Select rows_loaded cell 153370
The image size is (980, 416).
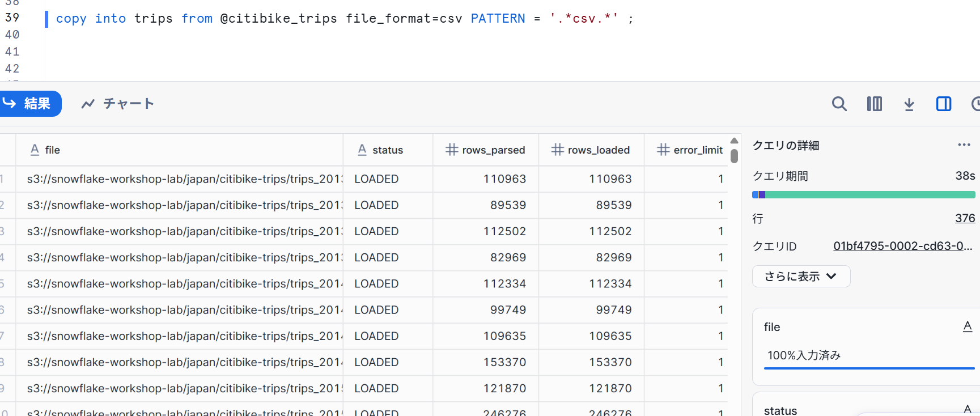[591, 362]
